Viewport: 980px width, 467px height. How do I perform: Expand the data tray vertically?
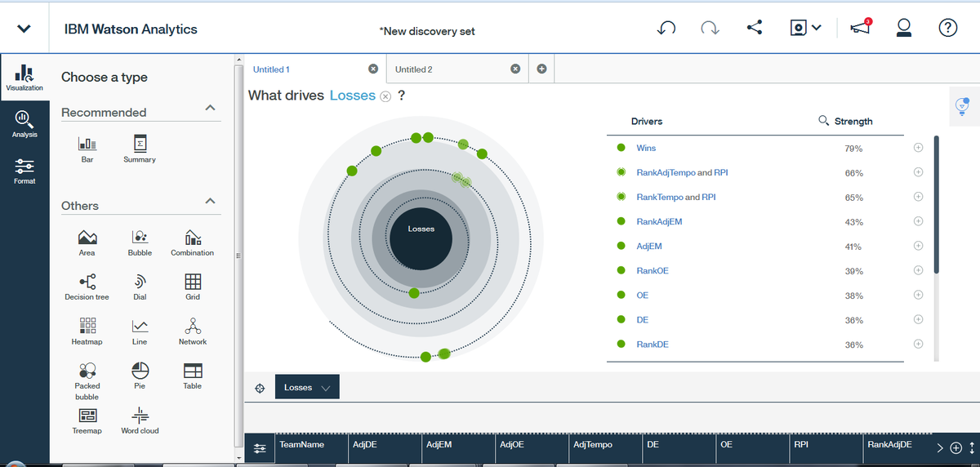tap(971, 447)
